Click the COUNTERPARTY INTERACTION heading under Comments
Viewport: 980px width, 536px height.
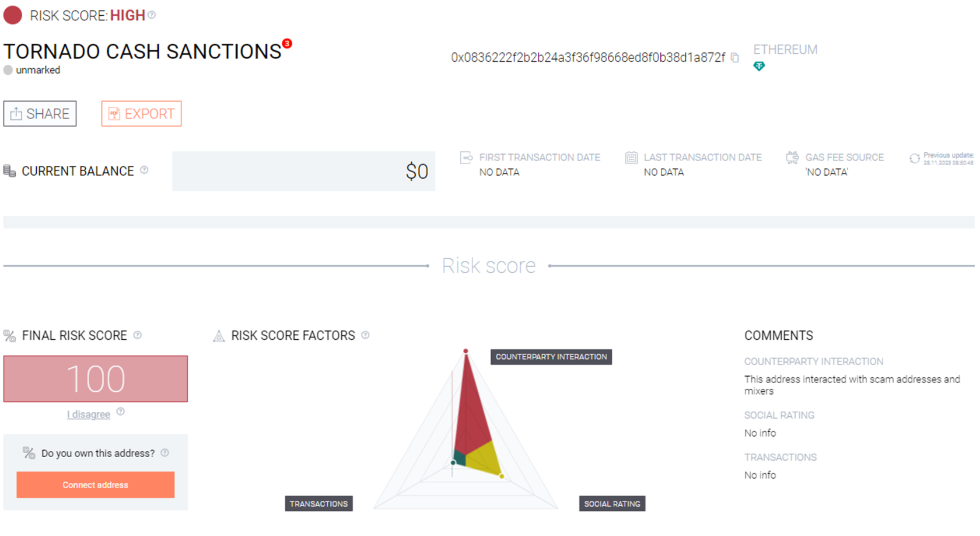(x=814, y=361)
